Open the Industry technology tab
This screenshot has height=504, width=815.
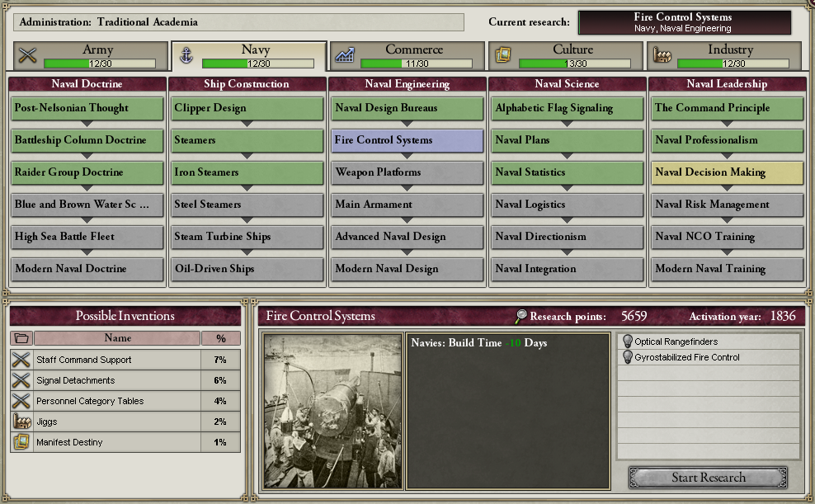click(x=724, y=55)
